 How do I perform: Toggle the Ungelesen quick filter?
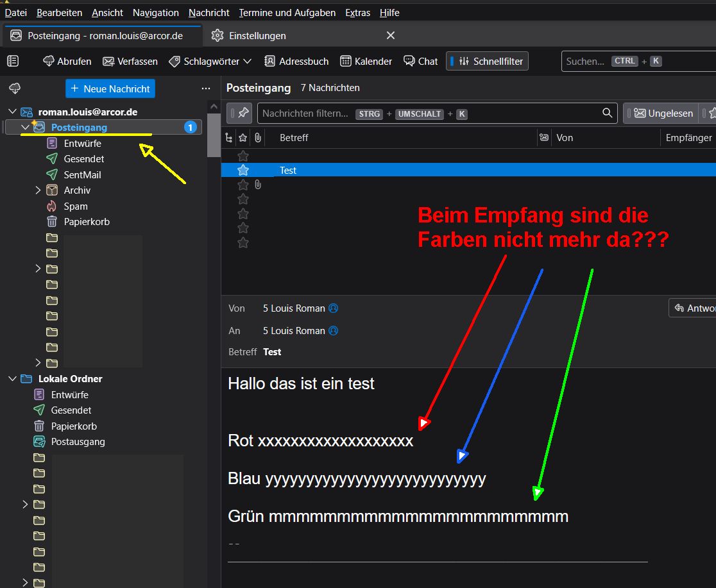pyautogui.click(x=661, y=113)
